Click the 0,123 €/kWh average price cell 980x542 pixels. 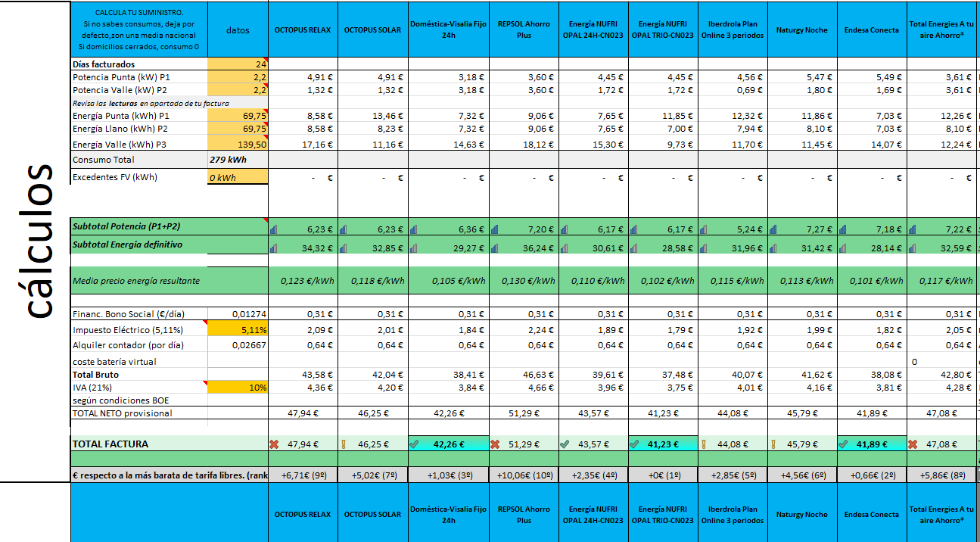[x=303, y=280]
